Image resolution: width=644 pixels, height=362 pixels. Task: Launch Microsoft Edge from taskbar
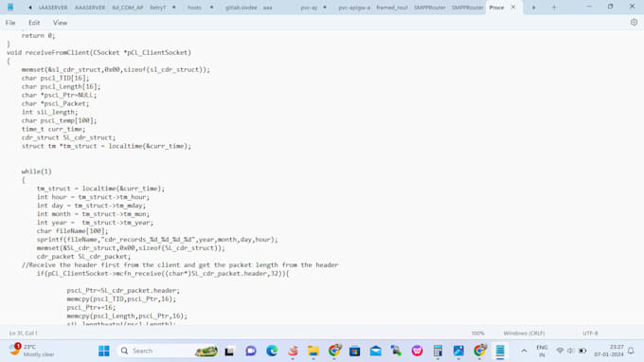(272, 351)
